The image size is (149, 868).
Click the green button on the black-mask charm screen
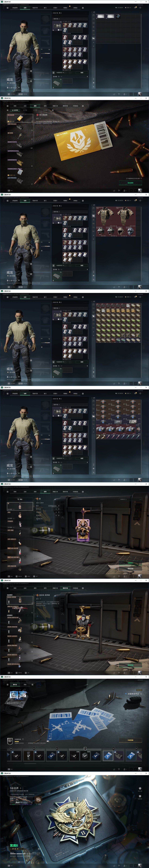click(x=130, y=665)
